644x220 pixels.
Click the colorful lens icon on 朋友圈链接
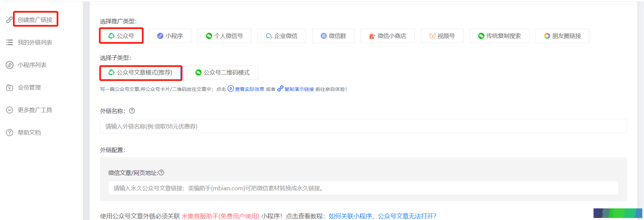click(x=547, y=36)
